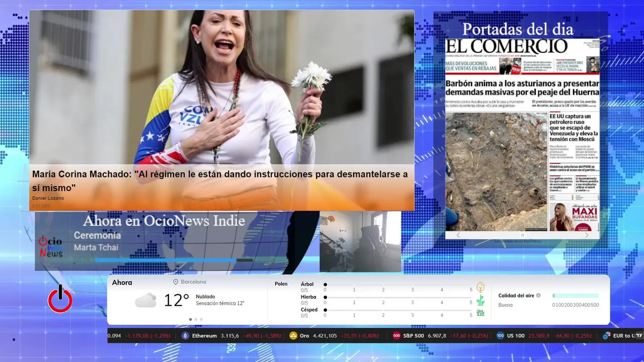
Task: Click the 'Polen' label
Action: point(281,284)
